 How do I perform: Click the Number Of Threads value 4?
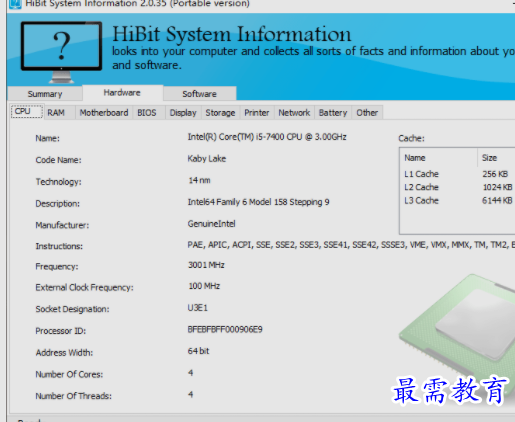coord(190,394)
